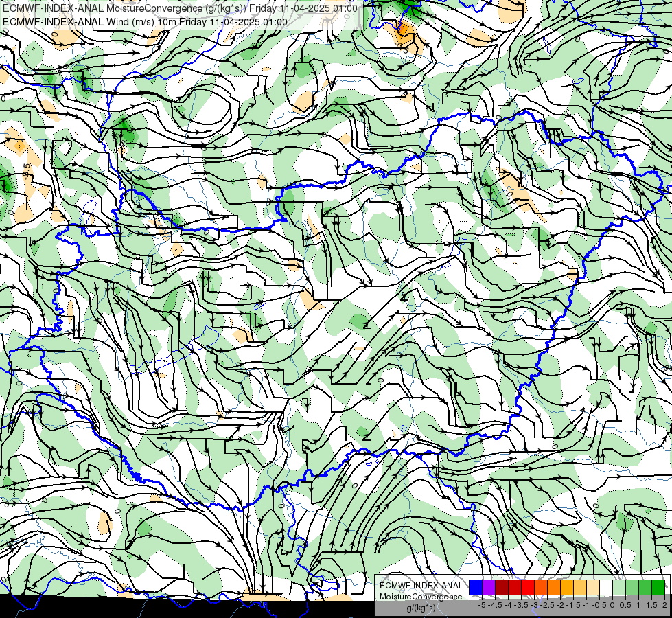The width and height of the screenshot is (672, 618).
Task: Click the legend label 'ECMWF-INDEX-ANAL'
Action: [x=421, y=586]
